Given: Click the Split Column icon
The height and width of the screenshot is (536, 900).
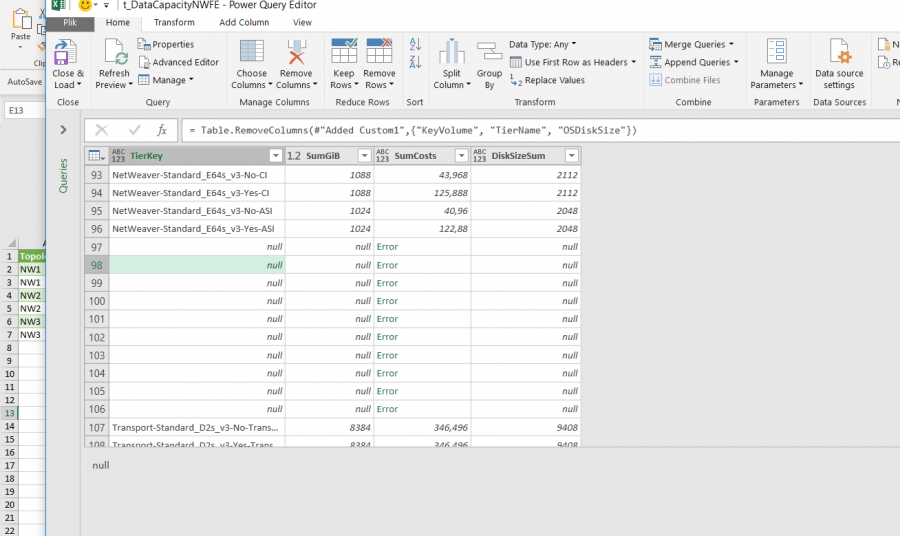Looking at the screenshot, I should [x=452, y=52].
